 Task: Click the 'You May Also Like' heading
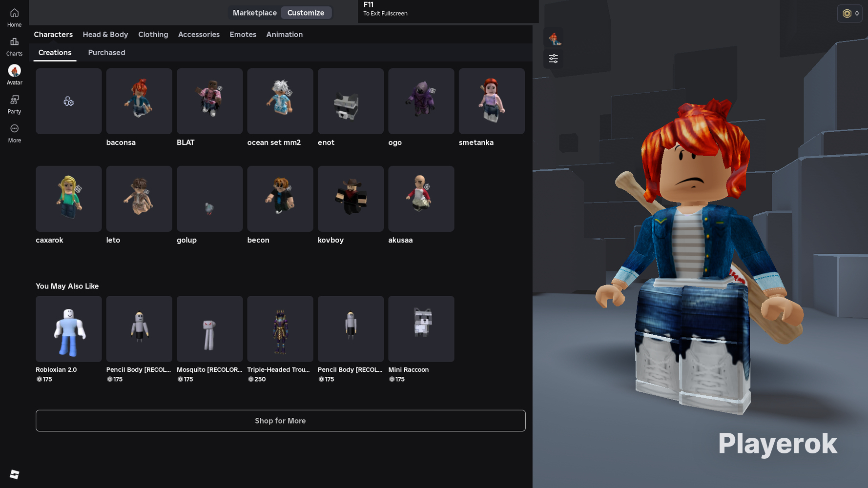(67, 286)
